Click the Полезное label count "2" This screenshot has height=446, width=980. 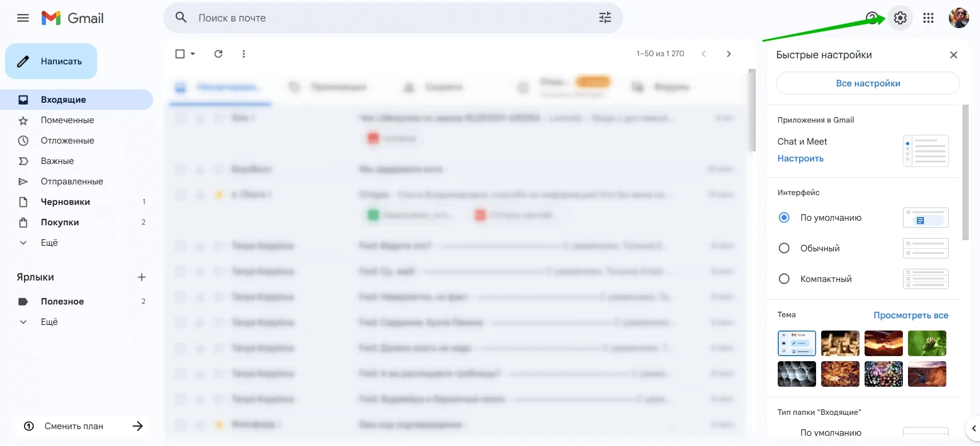pos(144,301)
